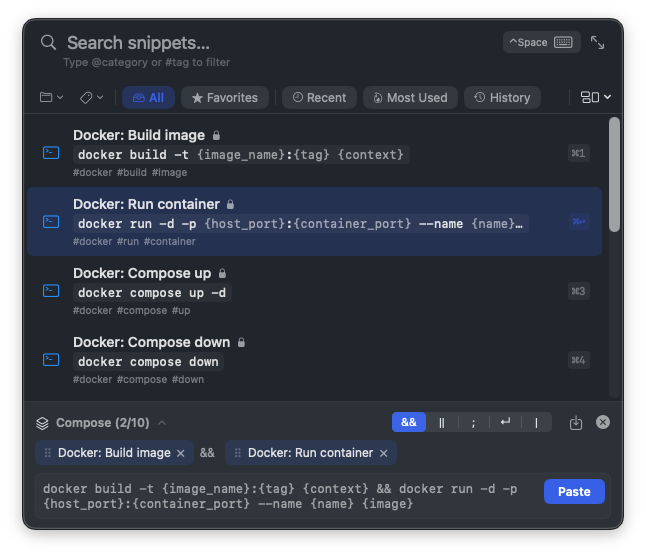The height and width of the screenshot is (556, 646).
Task: Click the composed command preview text
Action: coord(280,496)
